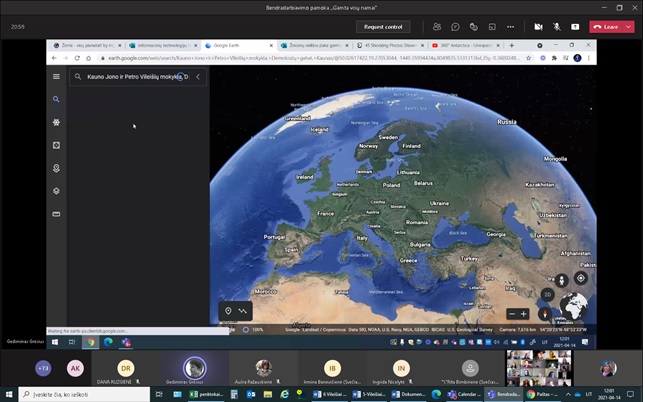Open the gallery video grid thumbnail

(539, 368)
